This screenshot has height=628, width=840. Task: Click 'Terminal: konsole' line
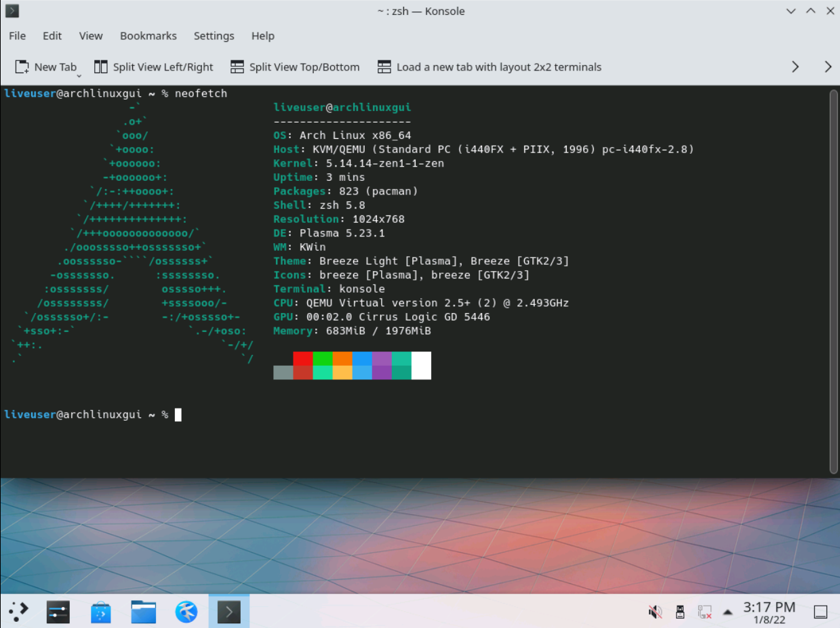(x=329, y=289)
